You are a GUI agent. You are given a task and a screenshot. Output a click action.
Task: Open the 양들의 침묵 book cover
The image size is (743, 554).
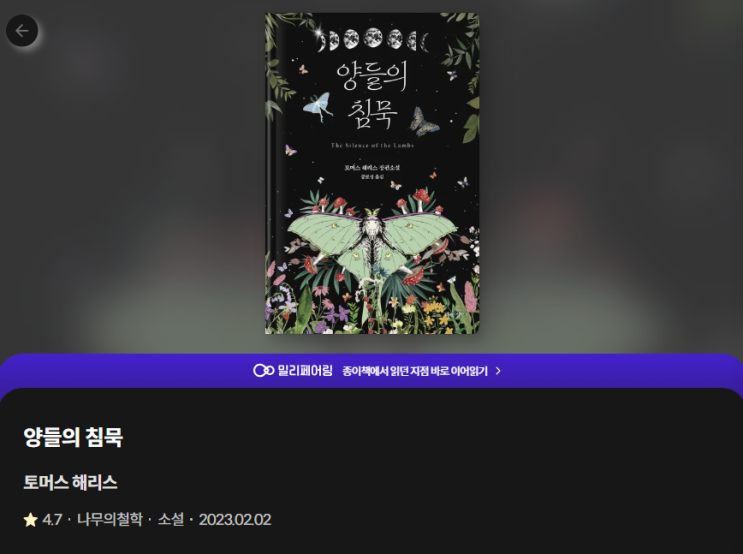pyautogui.click(x=372, y=173)
